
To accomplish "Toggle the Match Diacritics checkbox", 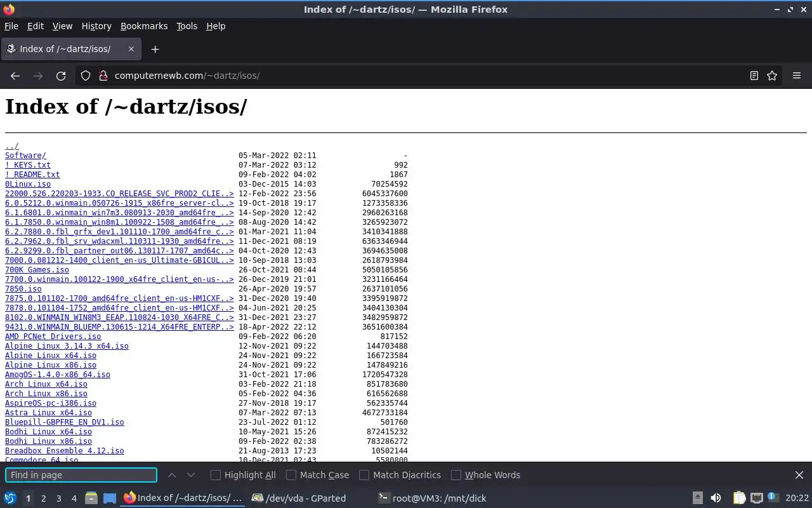I will [364, 475].
